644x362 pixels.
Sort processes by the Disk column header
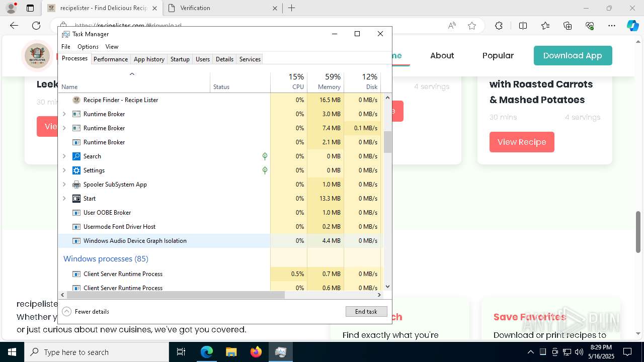coord(362,82)
